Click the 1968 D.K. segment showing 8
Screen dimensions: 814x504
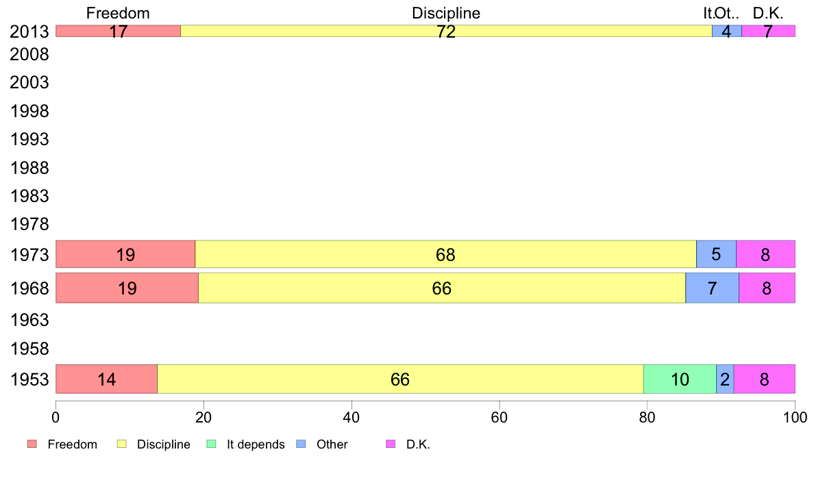click(x=767, y=288)
